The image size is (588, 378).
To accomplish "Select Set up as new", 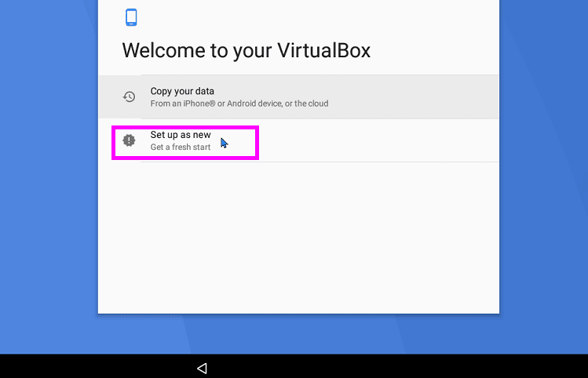I will pyautogui.click(x=298, y=140).
